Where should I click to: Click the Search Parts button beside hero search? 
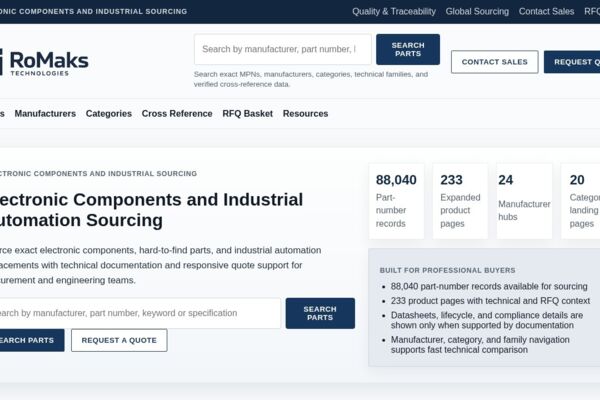point(320,313)
